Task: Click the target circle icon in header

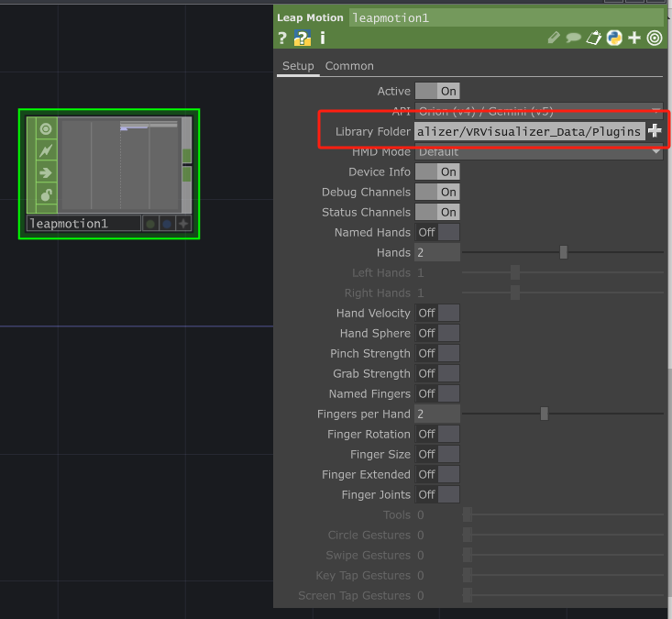Action: coord(655,38)
